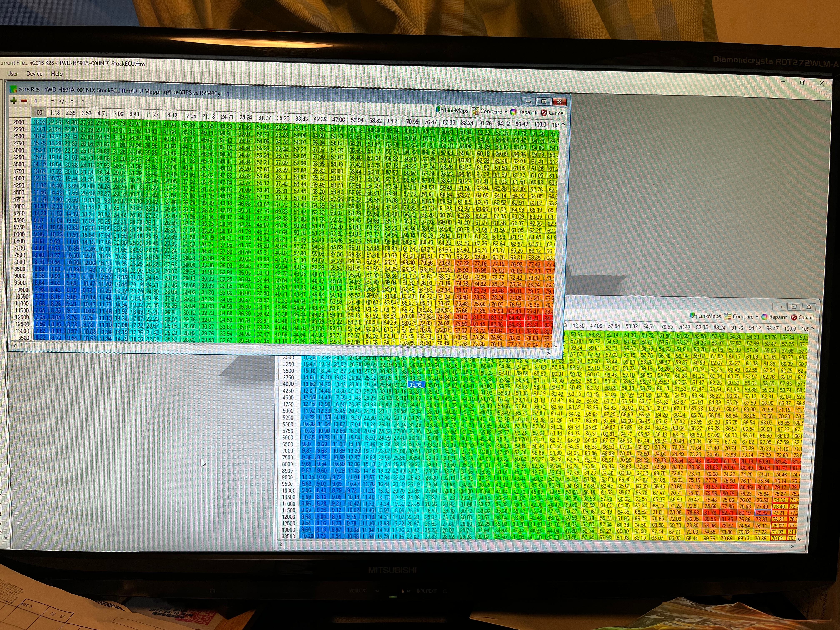This screenshot has height=630, width=840.
Task: Click the green plus increment icon
Action: [14, 101]
